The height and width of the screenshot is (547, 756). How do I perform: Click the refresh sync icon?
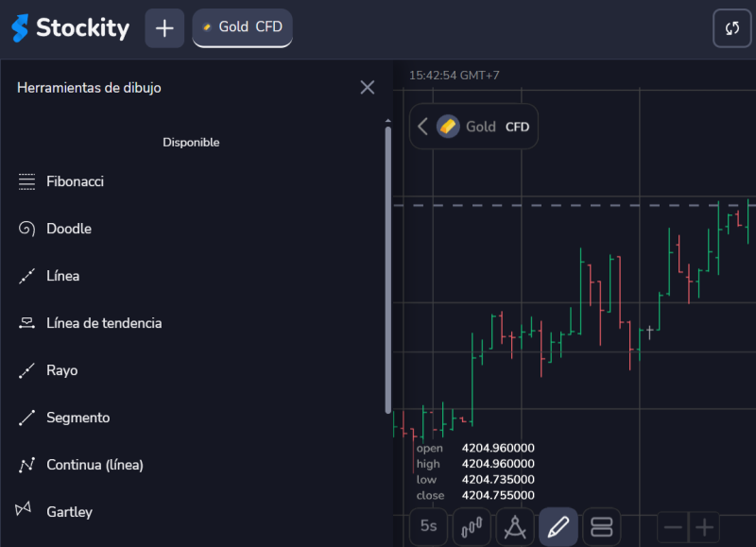tap(731, 28)
